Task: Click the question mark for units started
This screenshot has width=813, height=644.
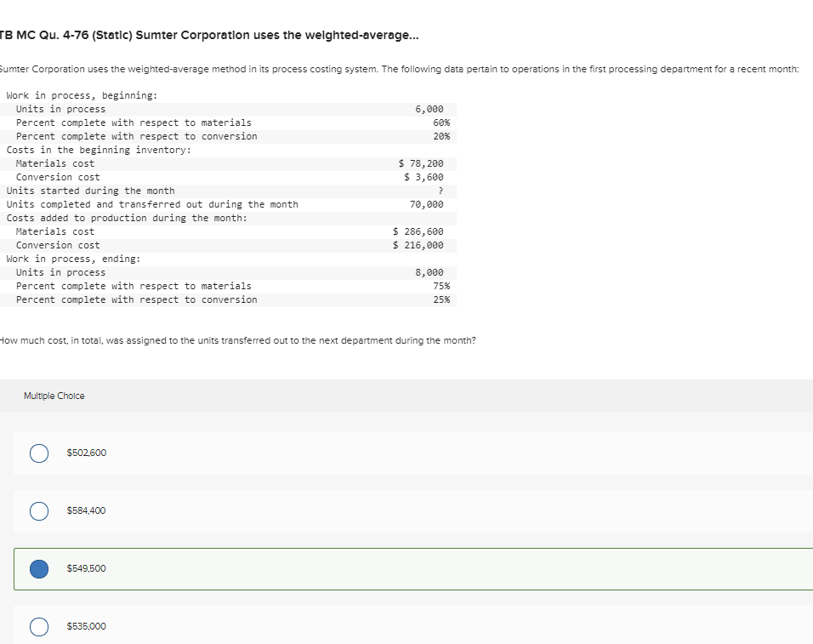Action: point(441,191)
